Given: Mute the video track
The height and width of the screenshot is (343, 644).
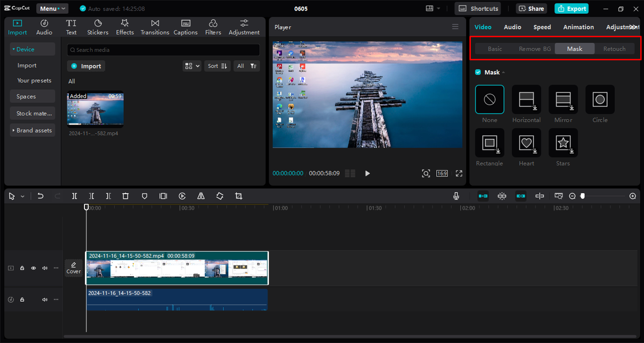Looking at the screenshot, I should tap(45, 268).
